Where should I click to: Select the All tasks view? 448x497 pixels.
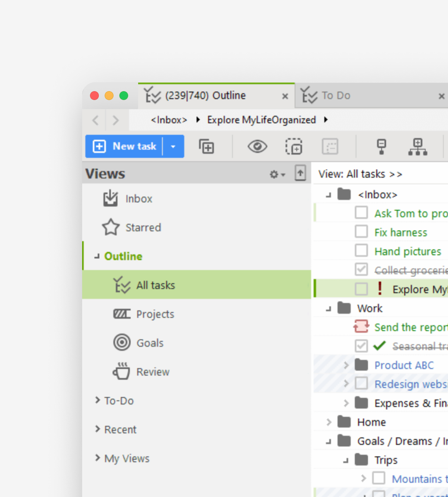point(197,285)
